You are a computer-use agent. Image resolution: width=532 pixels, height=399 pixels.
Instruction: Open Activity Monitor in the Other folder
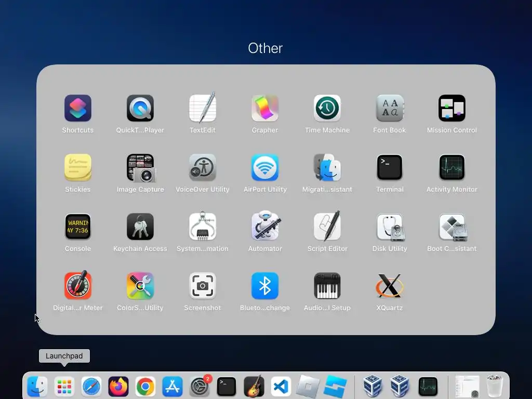452,168
